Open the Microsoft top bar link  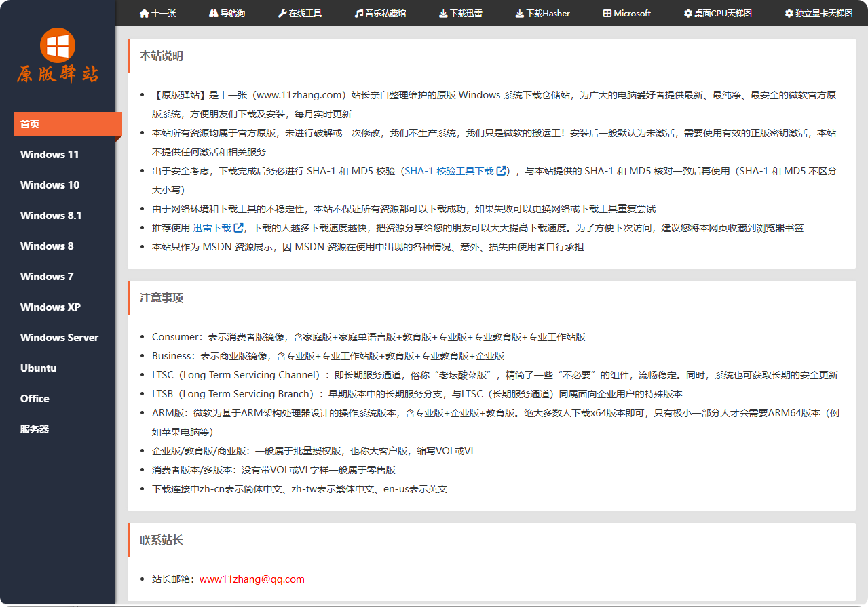tap(627, 13)
